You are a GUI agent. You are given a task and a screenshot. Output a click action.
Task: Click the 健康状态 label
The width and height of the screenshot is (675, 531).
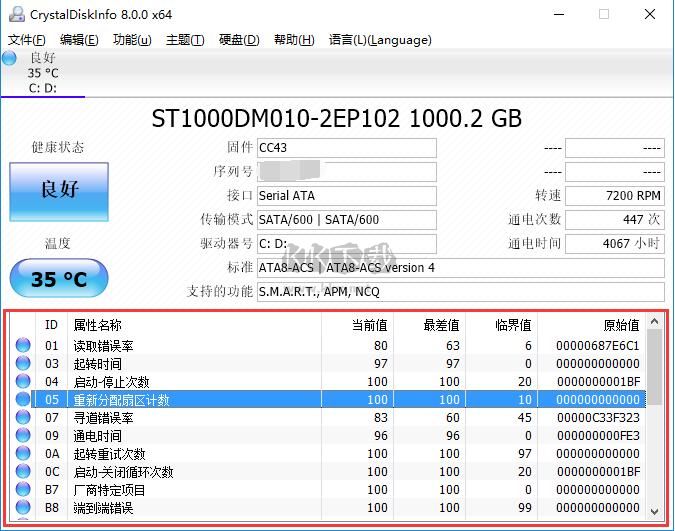coord(58,147)
